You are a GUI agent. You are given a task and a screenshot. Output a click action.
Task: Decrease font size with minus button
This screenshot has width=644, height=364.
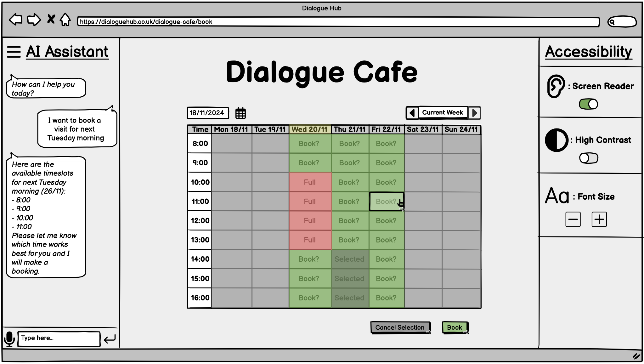pyautogui.click(x=573, y=219)
